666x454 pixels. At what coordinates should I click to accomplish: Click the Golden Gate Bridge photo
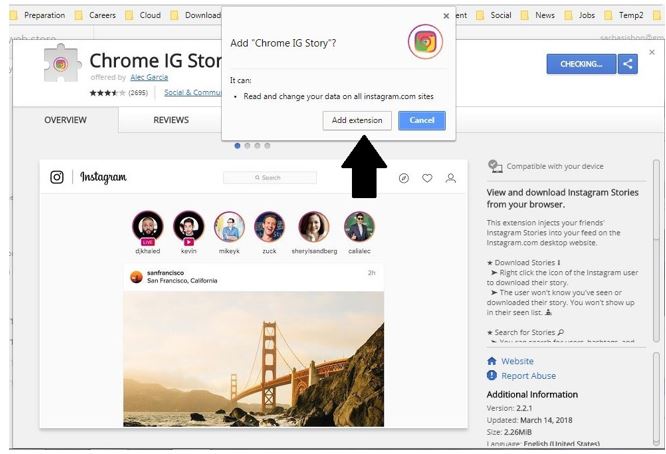[254, 359]
